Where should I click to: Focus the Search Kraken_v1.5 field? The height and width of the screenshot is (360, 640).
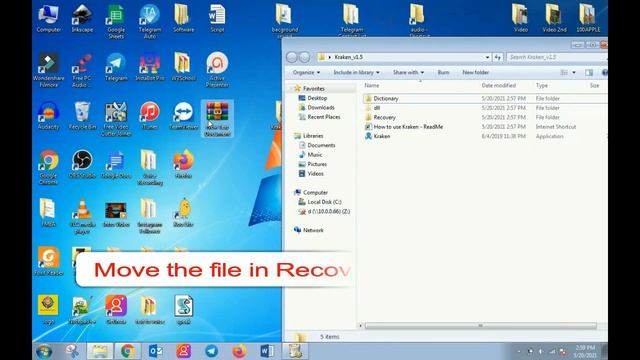pos(556,57)
